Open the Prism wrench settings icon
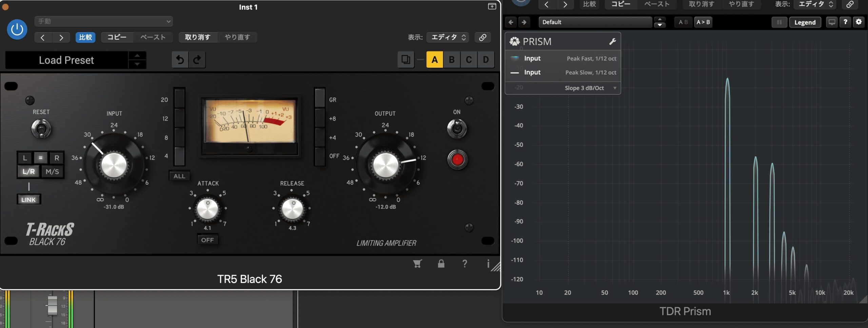 (612, 42)
